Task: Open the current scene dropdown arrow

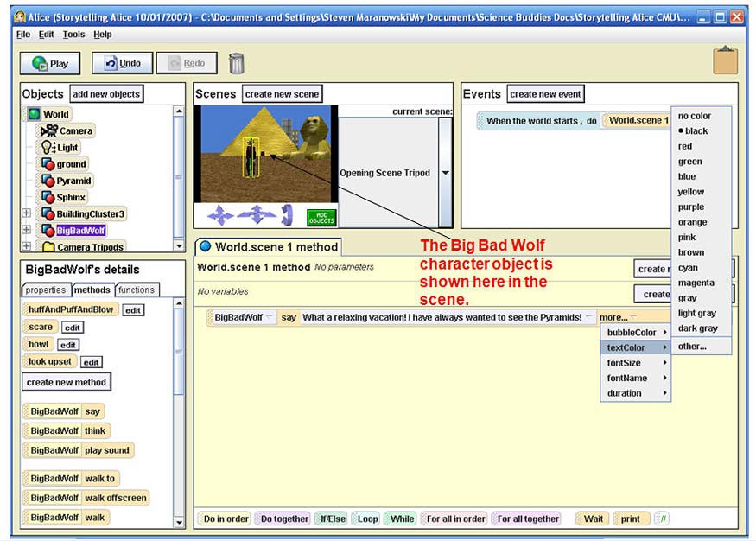Action: [x=446, y=173]
